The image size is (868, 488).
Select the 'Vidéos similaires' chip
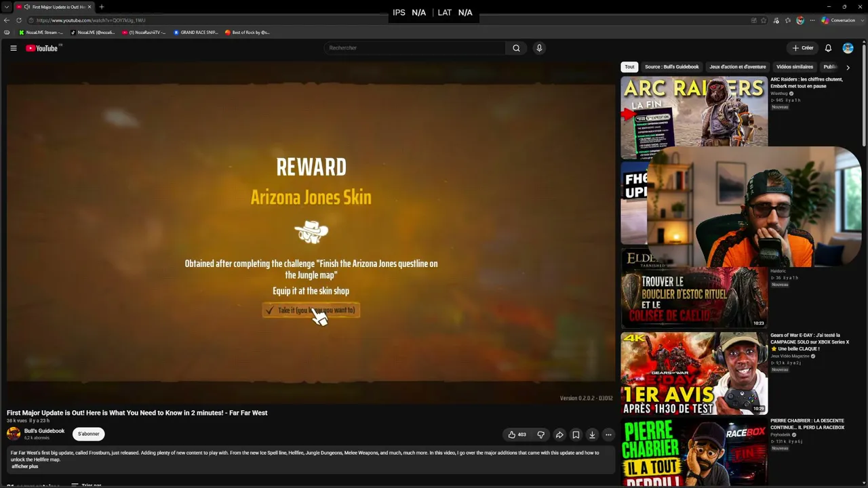(x=794, y=67)
